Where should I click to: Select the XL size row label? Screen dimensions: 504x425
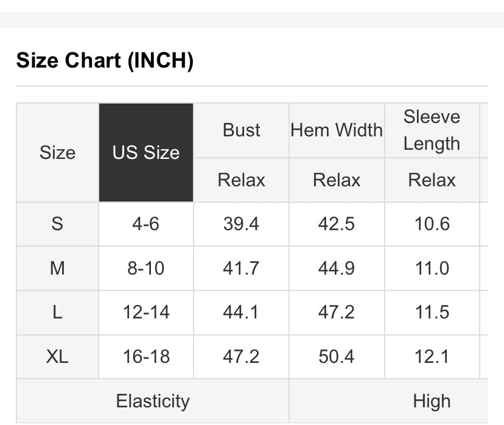tap(57, 357)
